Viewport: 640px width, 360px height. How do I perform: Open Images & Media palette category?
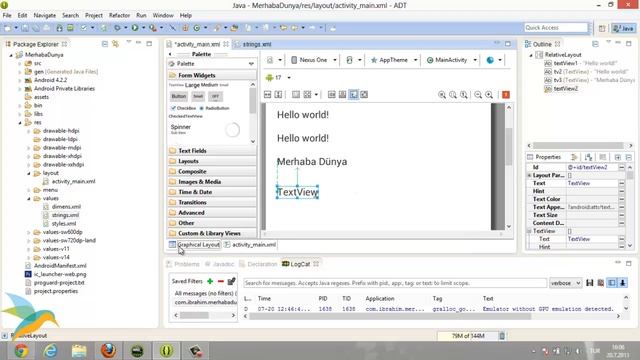point(212,182)
